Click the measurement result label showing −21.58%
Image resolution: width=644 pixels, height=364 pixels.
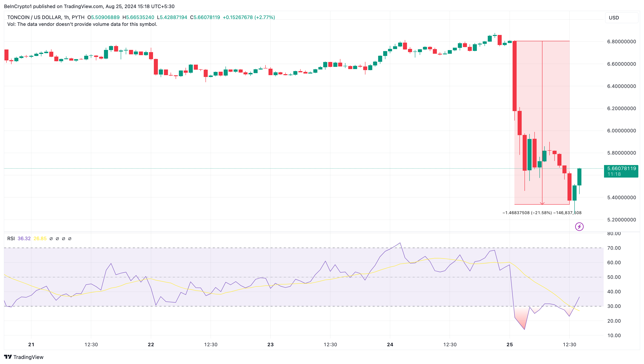[542, 213]
